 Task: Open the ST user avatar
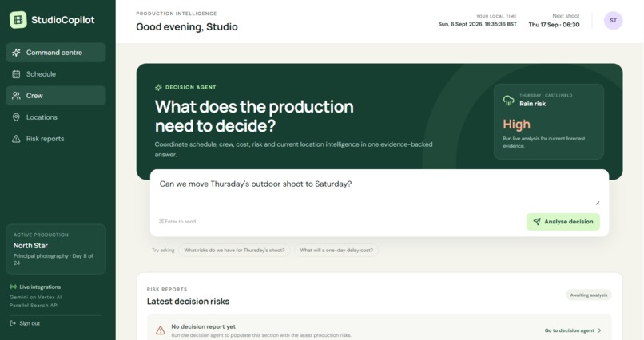[613, 21]
